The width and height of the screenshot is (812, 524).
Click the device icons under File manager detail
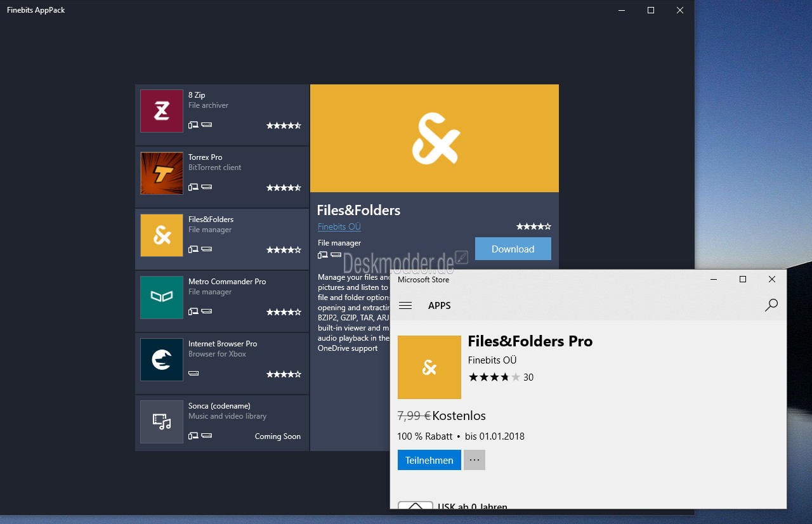pyautogui.click(x=330, y=255)
